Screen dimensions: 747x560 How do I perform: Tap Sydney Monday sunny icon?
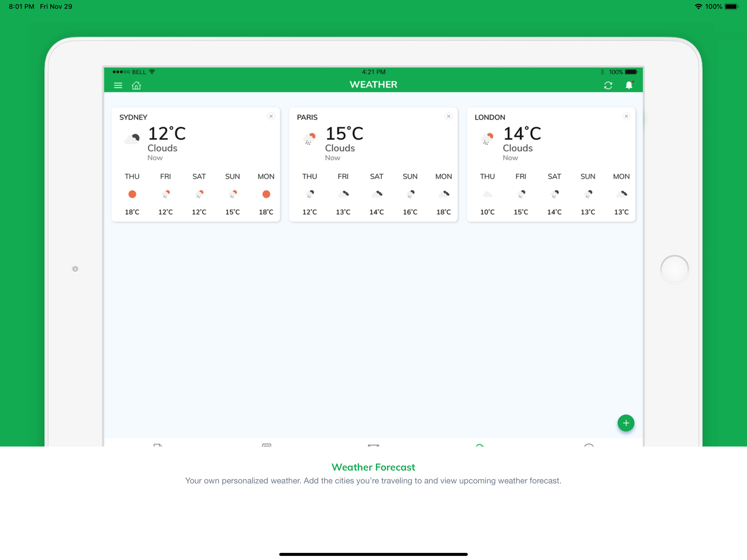(266, 194)
